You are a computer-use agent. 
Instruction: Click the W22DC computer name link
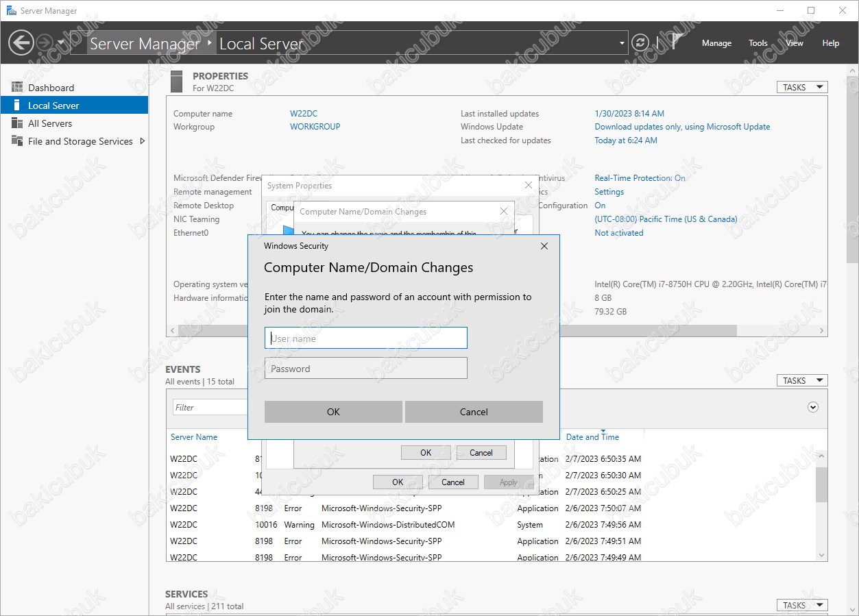click(x=304, y=114)
